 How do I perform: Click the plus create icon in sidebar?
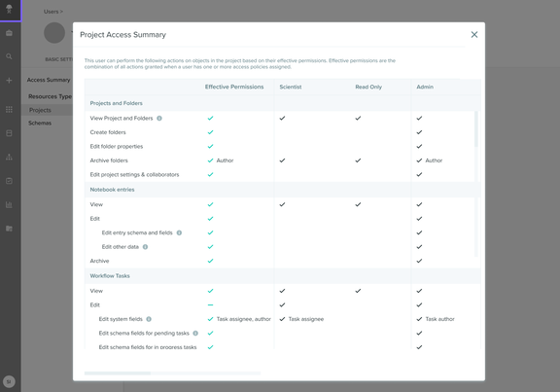(x=10, y=81)
